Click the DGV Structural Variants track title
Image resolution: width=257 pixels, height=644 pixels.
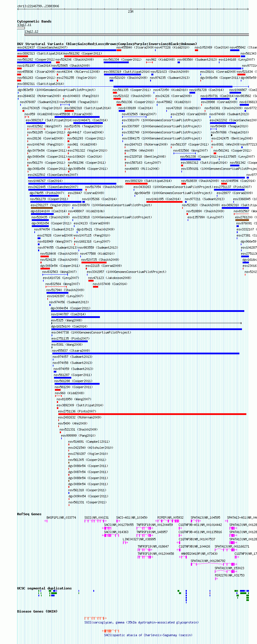[107, 44]
